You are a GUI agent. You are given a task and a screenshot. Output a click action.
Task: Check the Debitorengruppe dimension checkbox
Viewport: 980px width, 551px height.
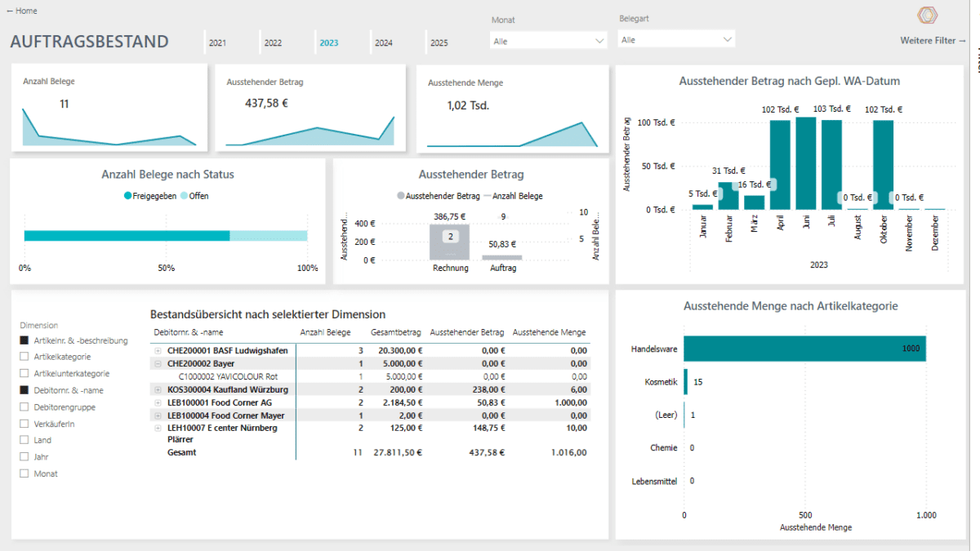point(24,407)
